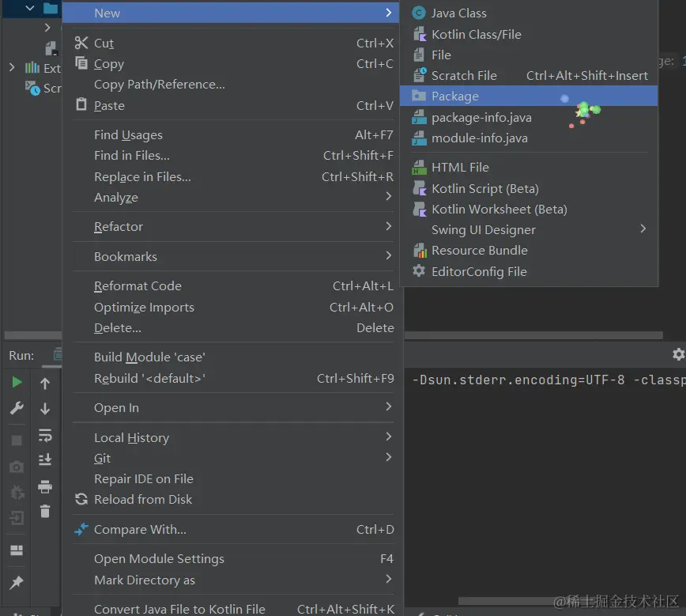This screenshot has height=616, width=686.
Task: Select Package in the New submenu
Action: [529, 96]
